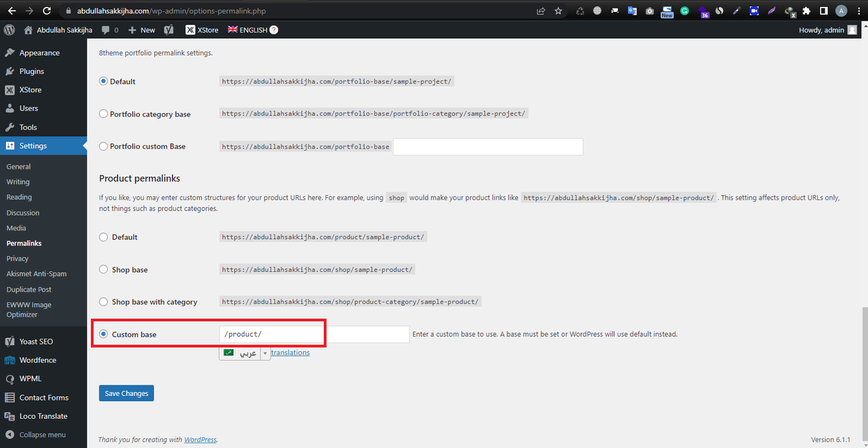The image size is (868, 448).
Task: Open Loco Translate in the sidebar
Action: pyautogui.click(x=43, y=416)
